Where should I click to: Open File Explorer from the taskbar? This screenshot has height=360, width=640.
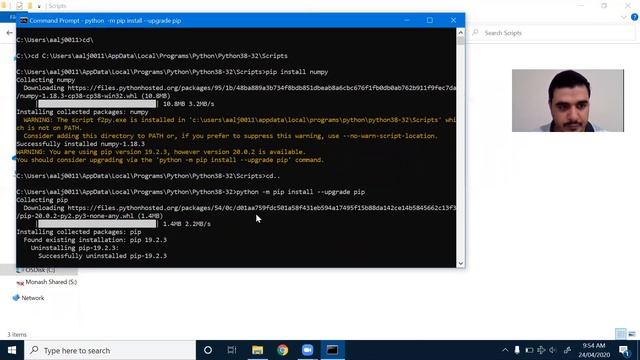(257, 350)
